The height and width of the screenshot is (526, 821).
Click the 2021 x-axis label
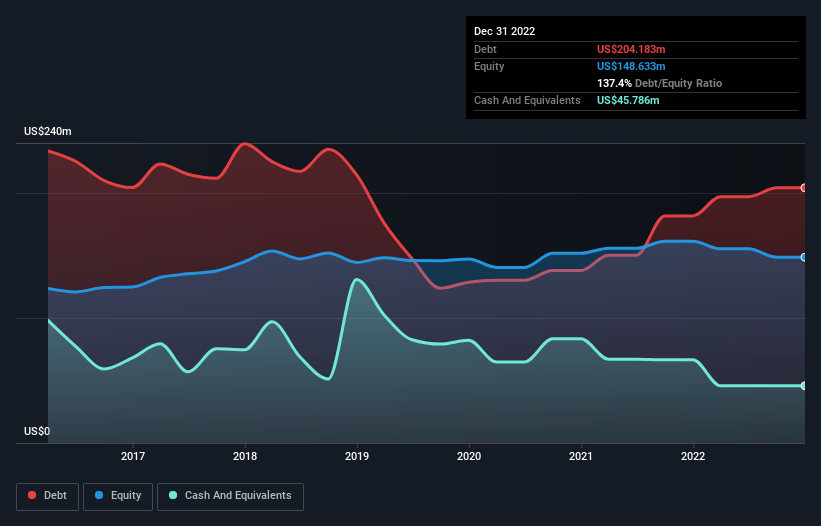pyautogui.click(x=581, y=456)
